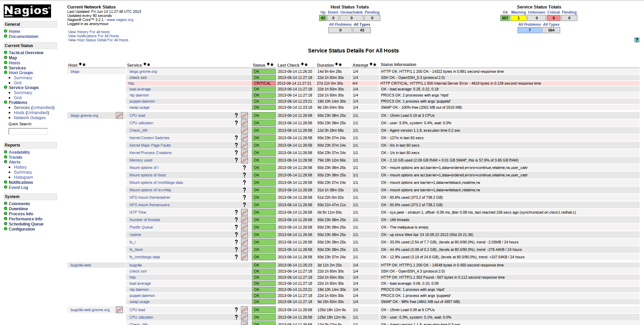Open the critical http service on blogs
644x325 pixels.
click(131, 83)
